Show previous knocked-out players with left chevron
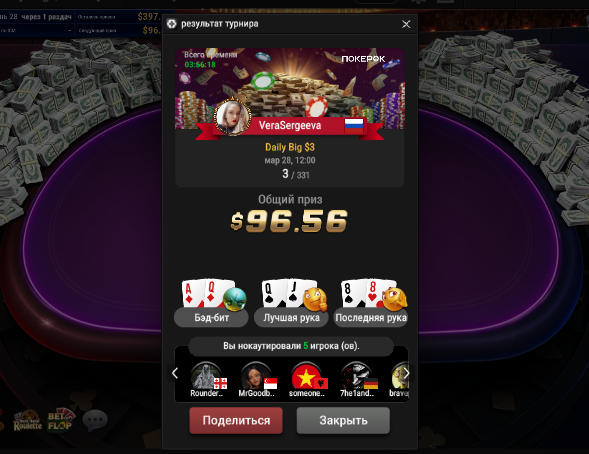589x454 pixels. tap(175, 373)
